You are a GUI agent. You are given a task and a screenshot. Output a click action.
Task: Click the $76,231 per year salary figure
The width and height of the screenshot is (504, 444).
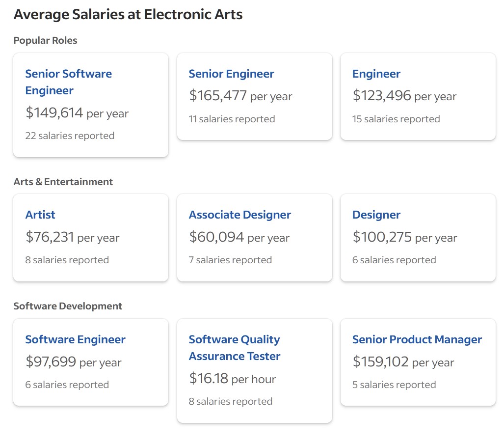72,237
